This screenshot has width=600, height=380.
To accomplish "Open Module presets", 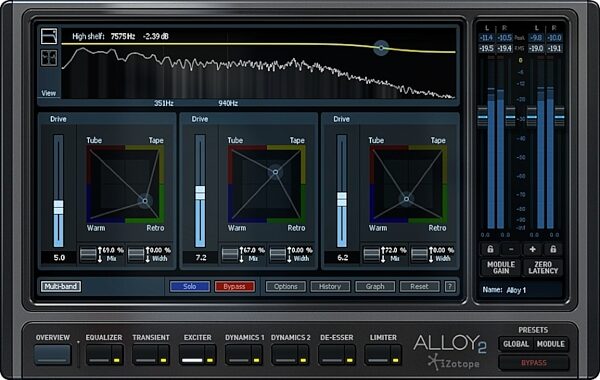I will [x=551, y=344].
